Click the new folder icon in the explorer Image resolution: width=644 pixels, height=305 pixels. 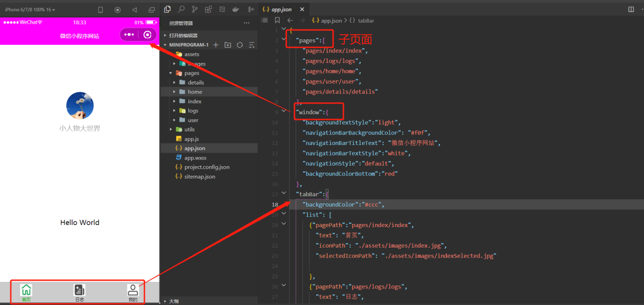pos(228,45)
